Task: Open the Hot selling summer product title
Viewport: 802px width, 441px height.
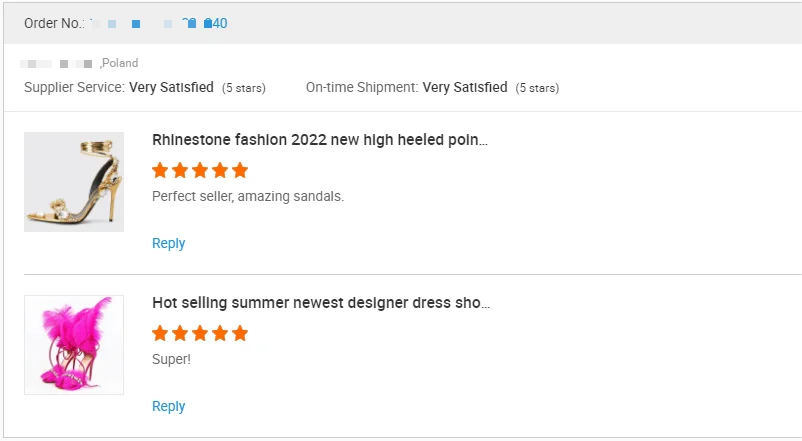Action: point(320,303)
